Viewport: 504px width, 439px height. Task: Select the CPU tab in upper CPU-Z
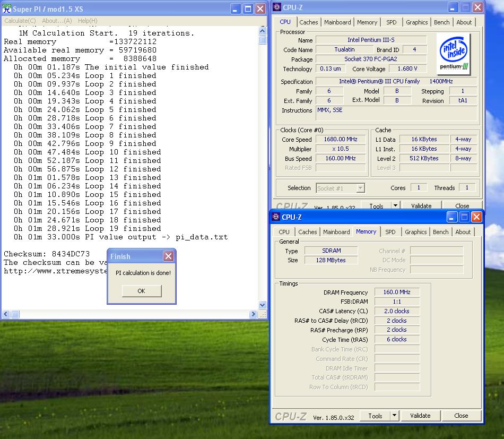pyautogui.click(x=285, y=22)
